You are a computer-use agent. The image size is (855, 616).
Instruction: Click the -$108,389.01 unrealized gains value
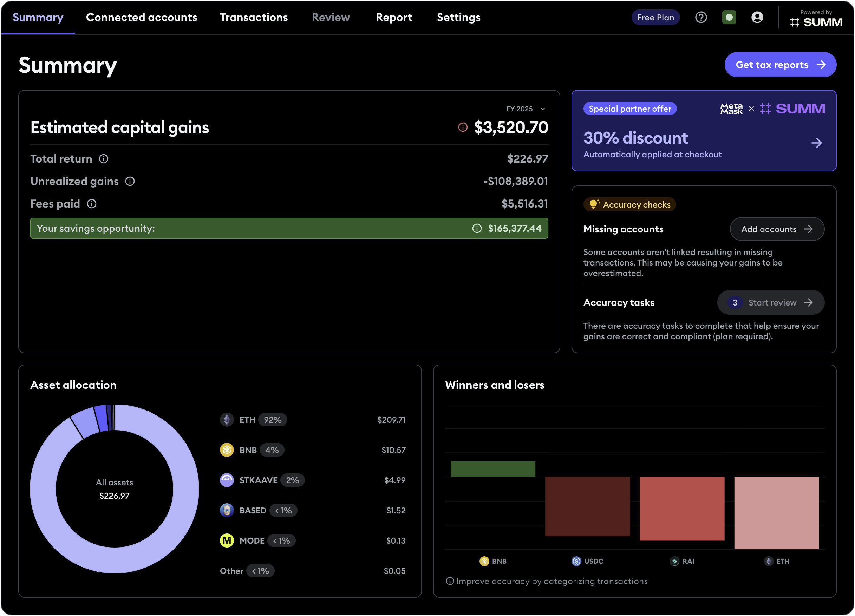click(516, 181)
